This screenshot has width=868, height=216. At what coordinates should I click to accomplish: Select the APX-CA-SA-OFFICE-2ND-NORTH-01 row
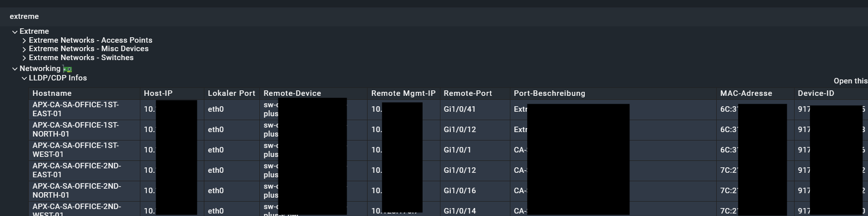tap(76, 191)
